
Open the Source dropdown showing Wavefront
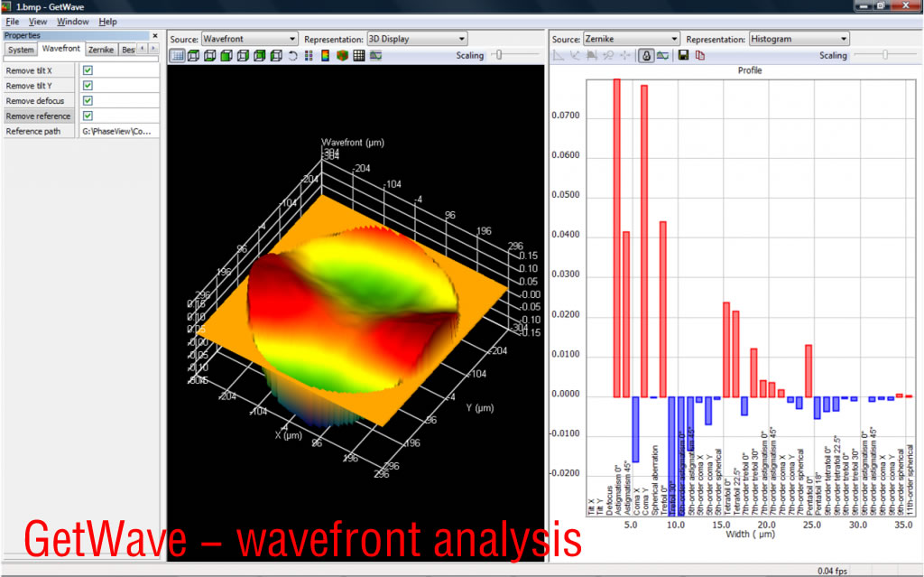coord(249,39)
